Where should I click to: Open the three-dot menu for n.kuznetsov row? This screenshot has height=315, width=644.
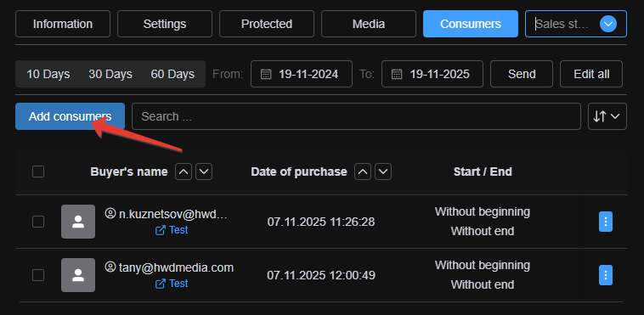tap(606, 222)
